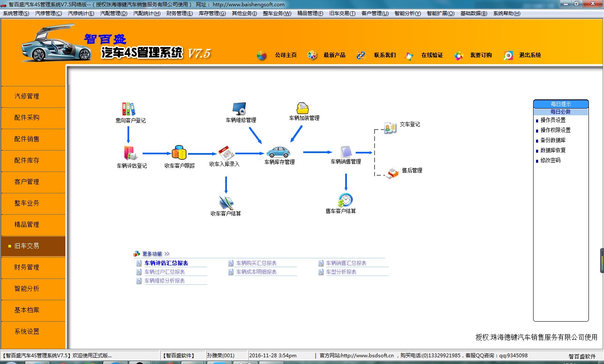Select 汽修管理 in the left sidebar
Viewport: 604px width, 364px height.
coord(33,96)
